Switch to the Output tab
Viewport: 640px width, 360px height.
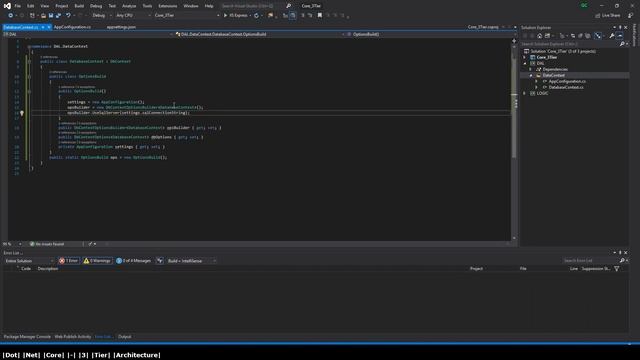(124, 337)
